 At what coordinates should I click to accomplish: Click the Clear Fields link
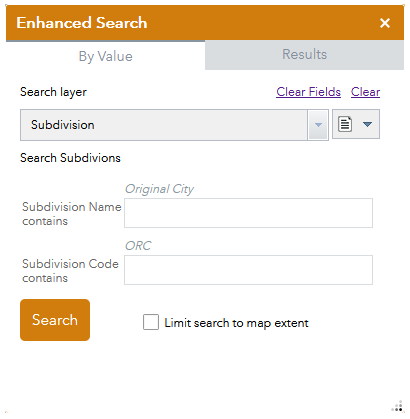pyautogui.click(x=308, y=92)
